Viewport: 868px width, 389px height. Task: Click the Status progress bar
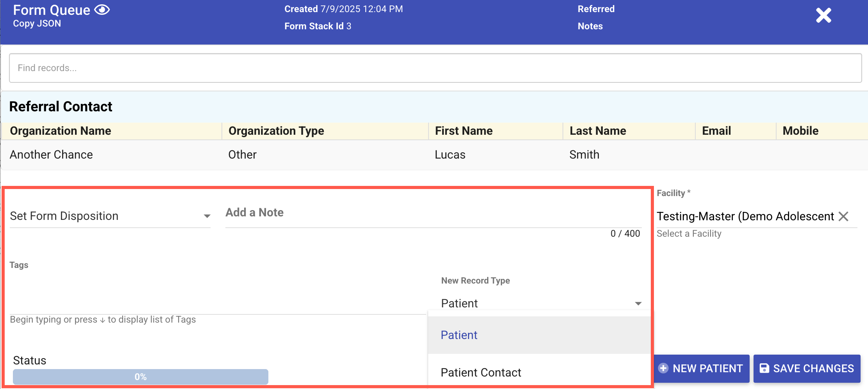click(x=140, y=377)
